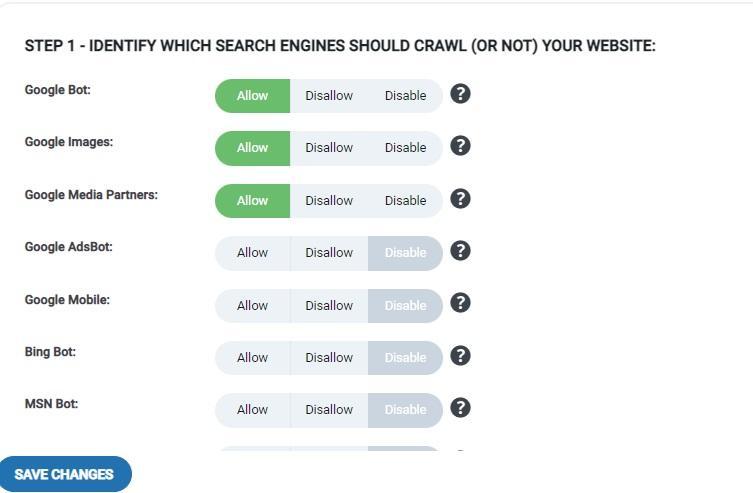Open MSN Bot help icon
This screenshot has width=753, height=493.
point(460,408)
